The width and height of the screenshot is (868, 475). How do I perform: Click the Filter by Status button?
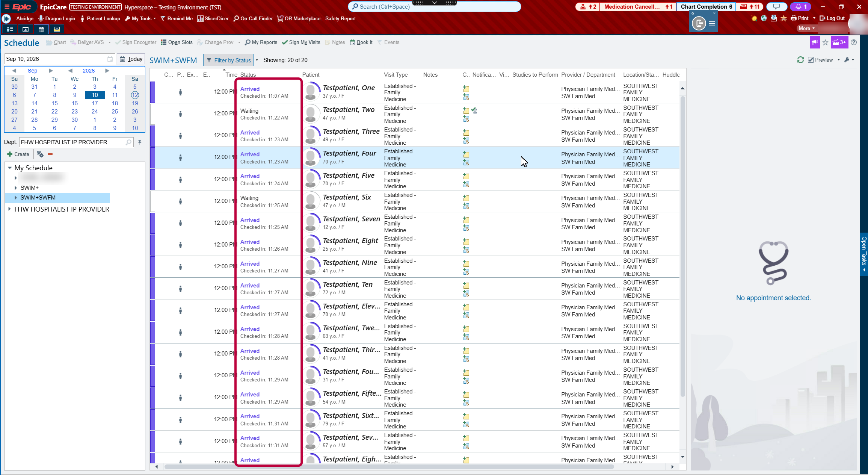tap(228, 60)
